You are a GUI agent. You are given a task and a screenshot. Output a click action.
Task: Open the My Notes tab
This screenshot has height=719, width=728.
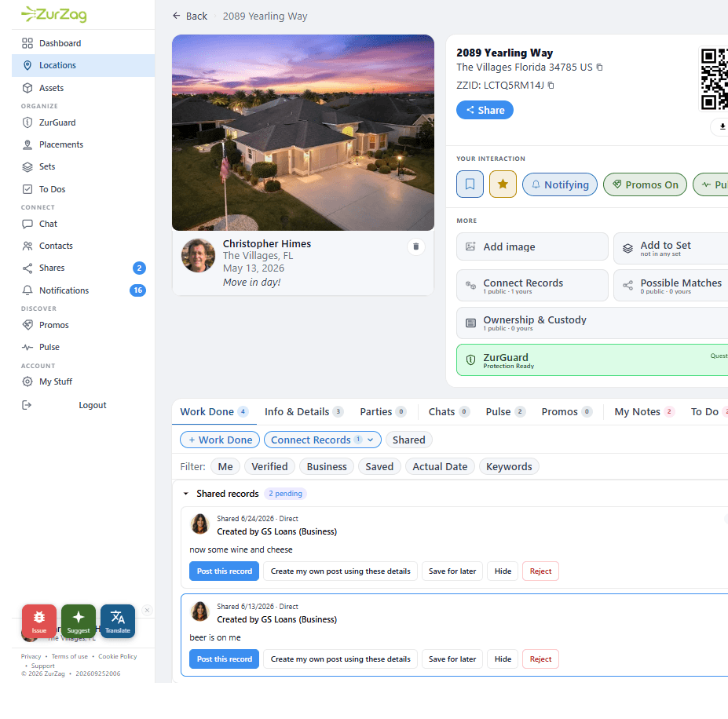point(644,412)
